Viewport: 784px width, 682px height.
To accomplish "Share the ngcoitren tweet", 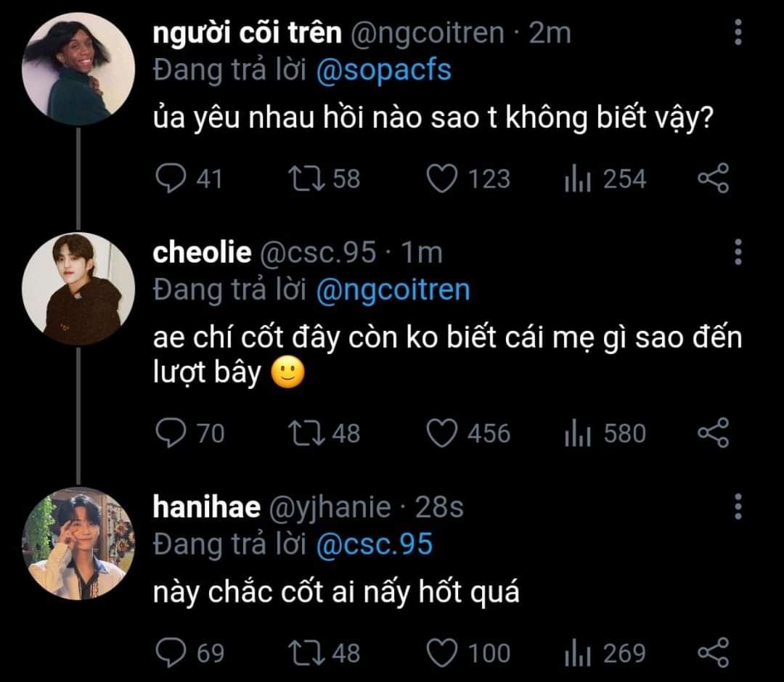I will point(713,178).
